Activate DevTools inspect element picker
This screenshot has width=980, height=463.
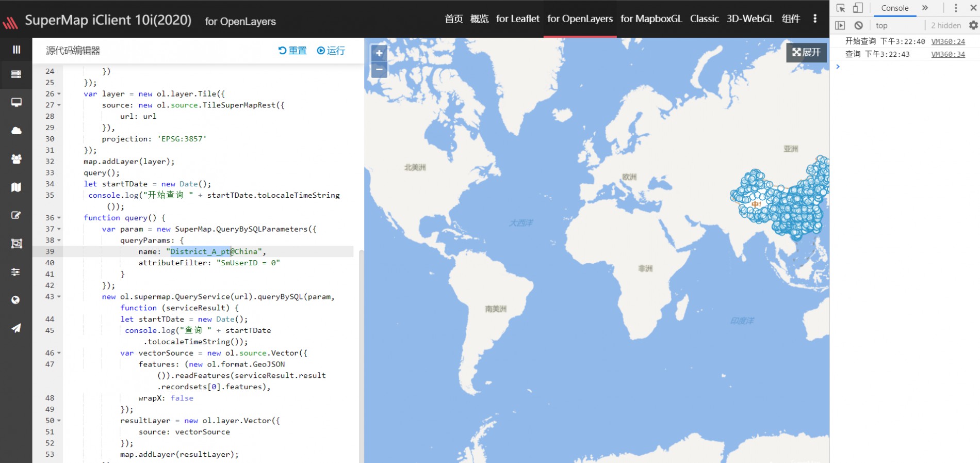841,8
